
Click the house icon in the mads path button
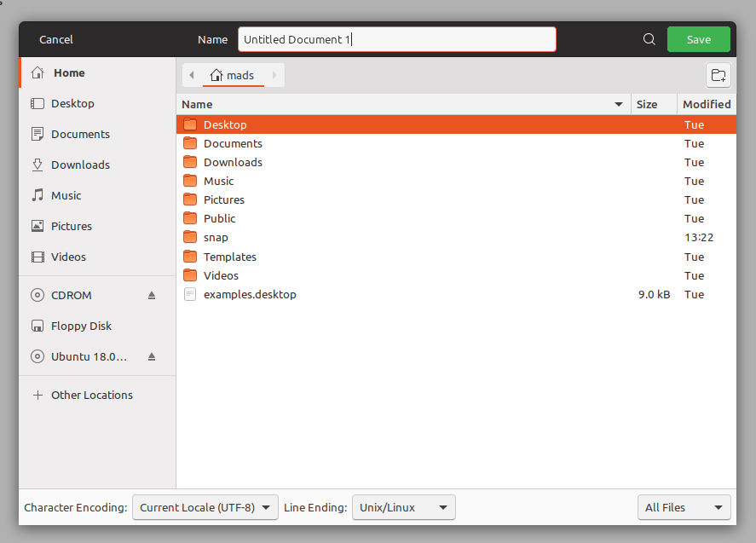point(216,75)
